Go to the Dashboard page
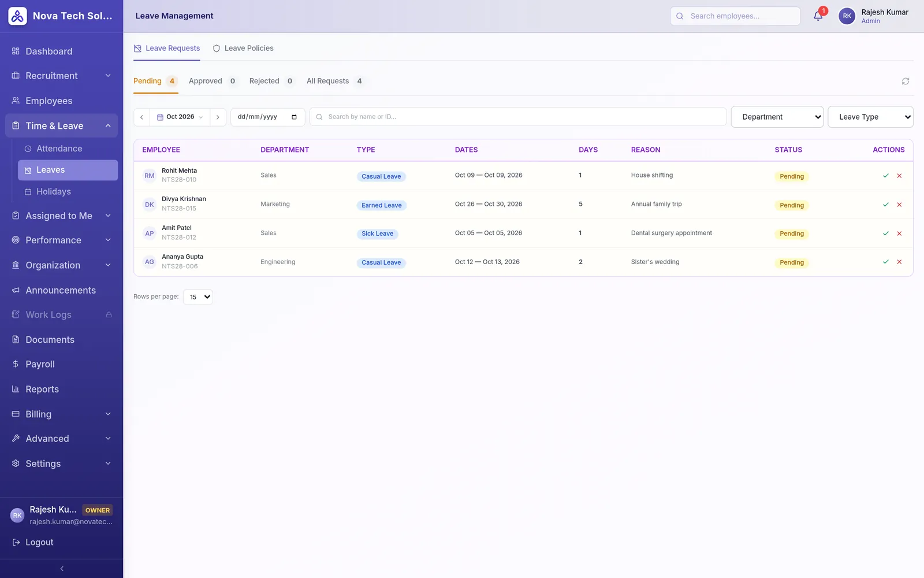Screen dimensions: 924x578 click(x=62, y=51)
